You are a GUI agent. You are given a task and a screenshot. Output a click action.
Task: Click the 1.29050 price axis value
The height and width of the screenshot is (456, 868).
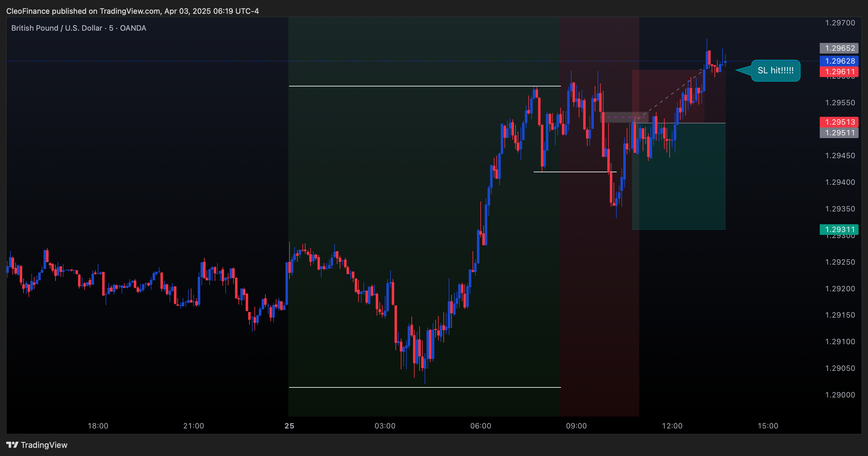pos(840,368)
